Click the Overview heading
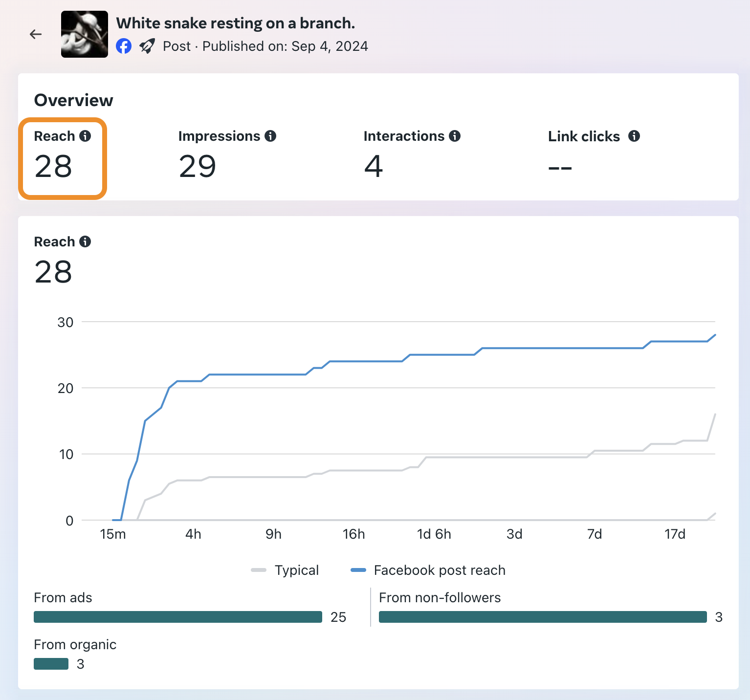 [73, 100]
